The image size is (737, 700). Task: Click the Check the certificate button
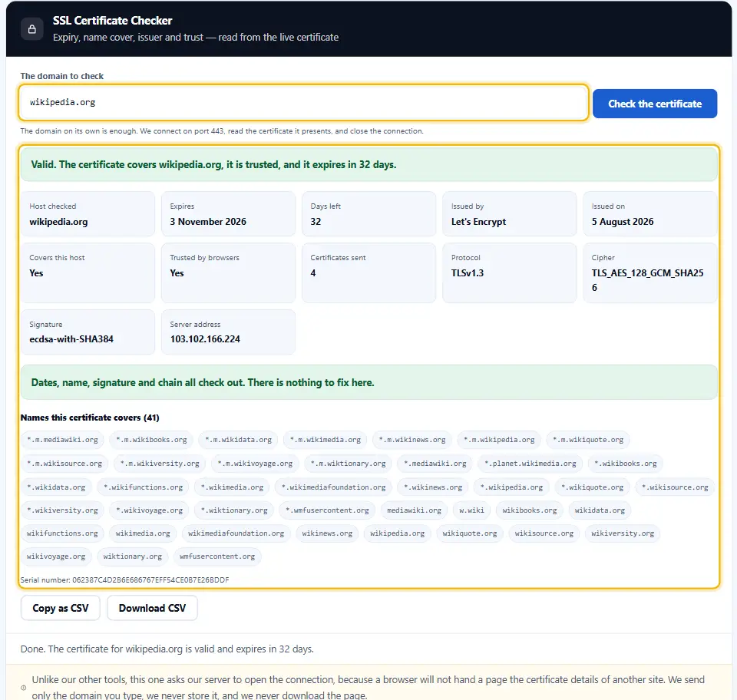(655, 104)
